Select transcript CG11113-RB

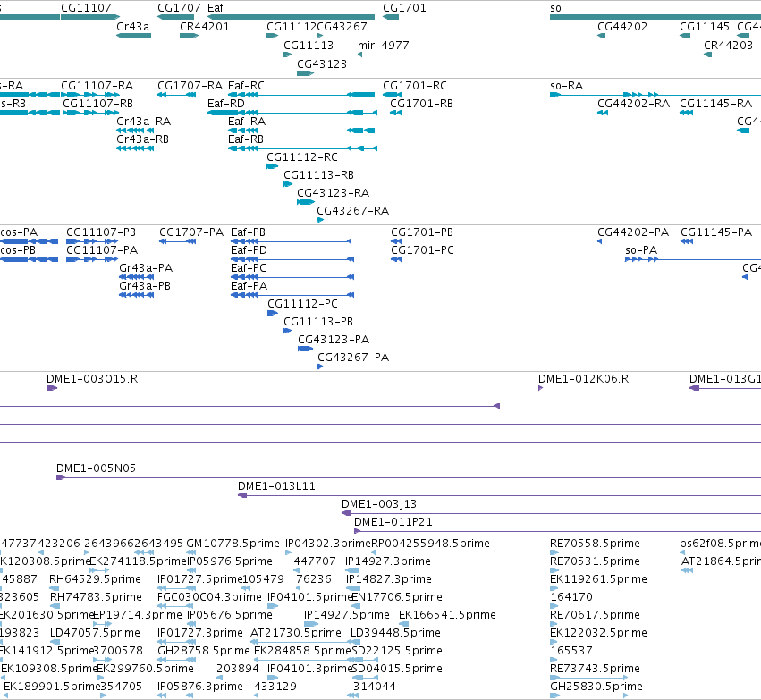(x=319, y=175)
